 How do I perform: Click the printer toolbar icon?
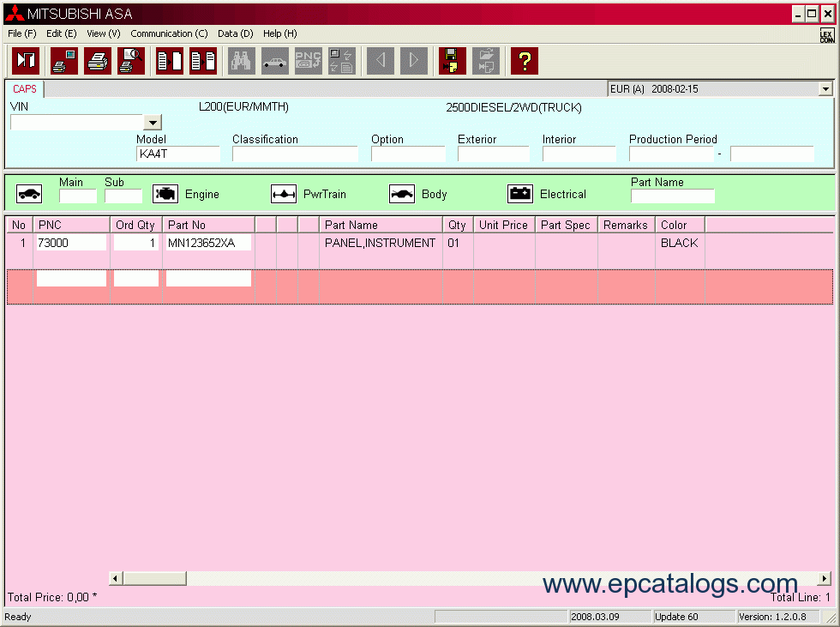coord(98,61)
